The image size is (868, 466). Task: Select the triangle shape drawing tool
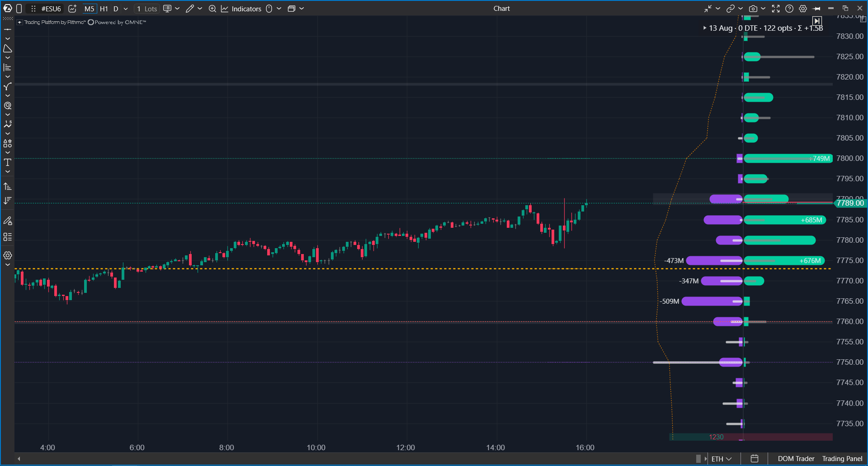pos(8,48)
